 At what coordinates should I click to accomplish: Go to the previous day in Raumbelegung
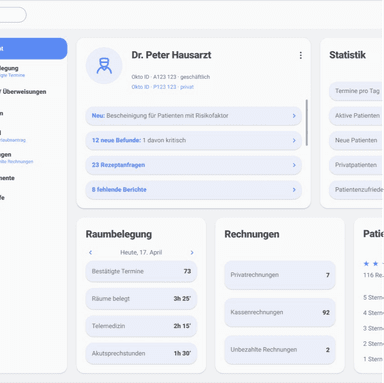(90, 252)
